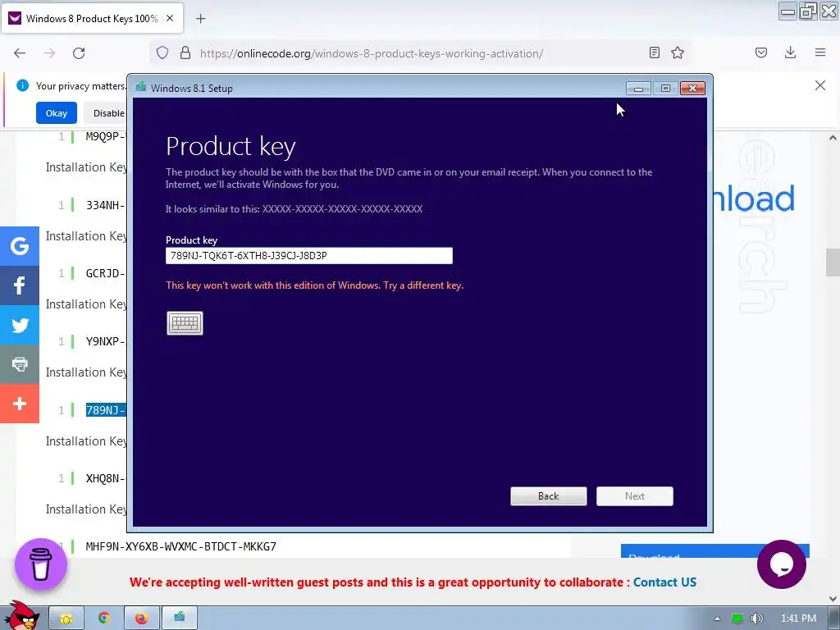The width and height of the screenshot is (840, 630).
Task: Go back with browser back arrow
Action: click(20, 53)
